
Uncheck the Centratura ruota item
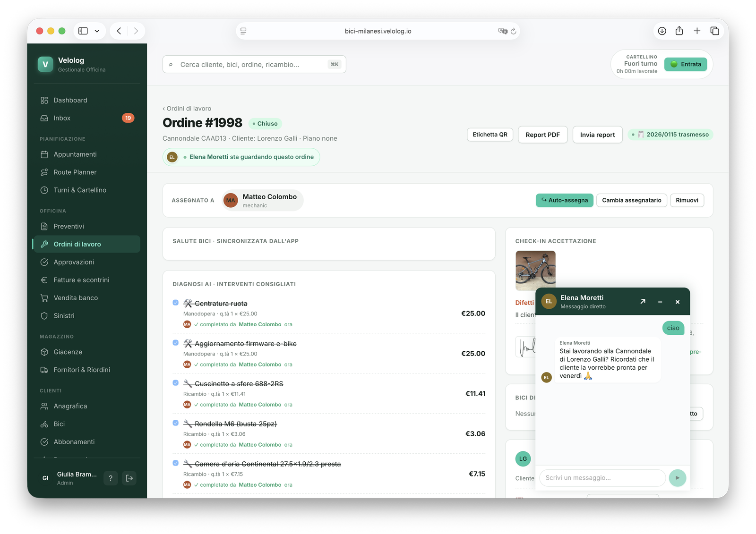(x=176, y=303)
